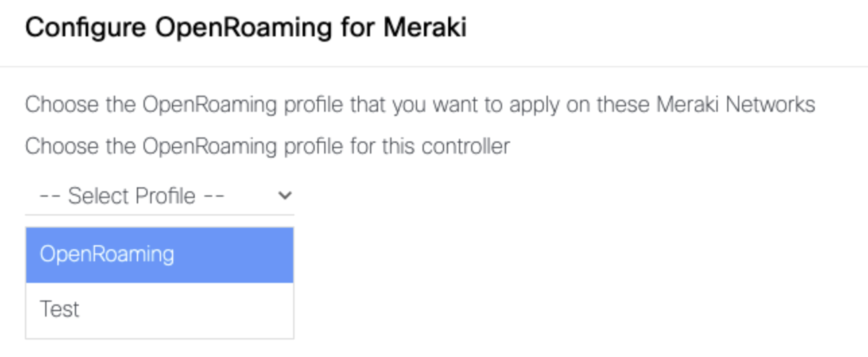Open the Select Profile dropdown

pos(159,196)
